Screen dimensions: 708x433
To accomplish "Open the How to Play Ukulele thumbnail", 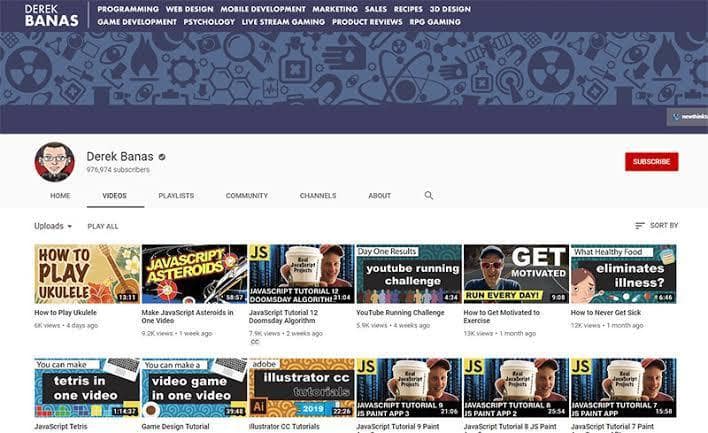I will (x=87, y=274).
